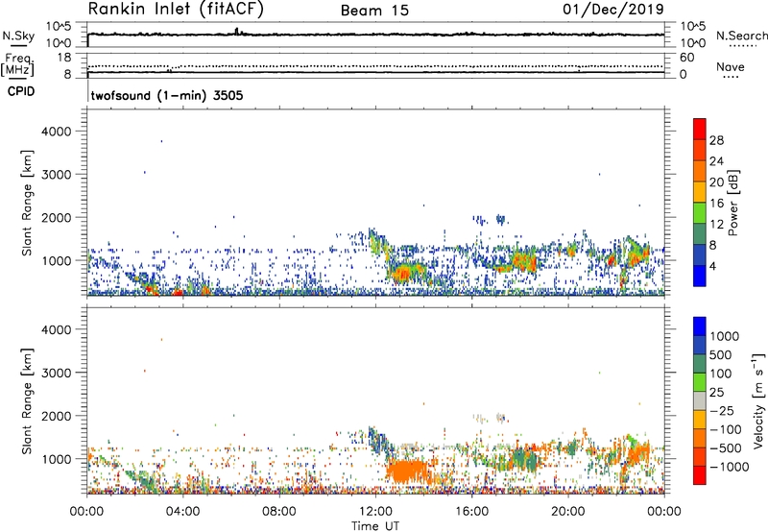Click the 'N.Search' legend label
This screenshot has width=768, height=532.
tap(741, 36)
